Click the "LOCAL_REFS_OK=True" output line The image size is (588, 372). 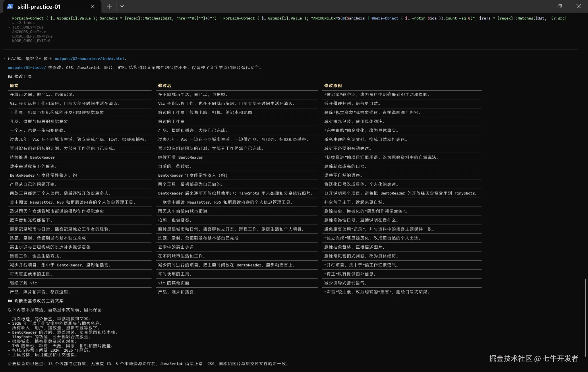point(32,36)
